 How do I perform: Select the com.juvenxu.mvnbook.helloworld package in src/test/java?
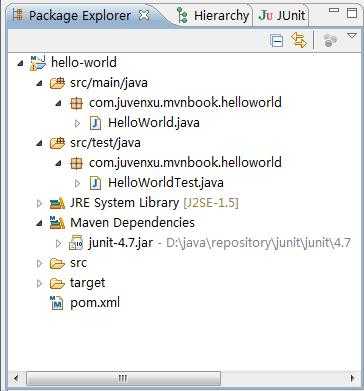point(185,162)
